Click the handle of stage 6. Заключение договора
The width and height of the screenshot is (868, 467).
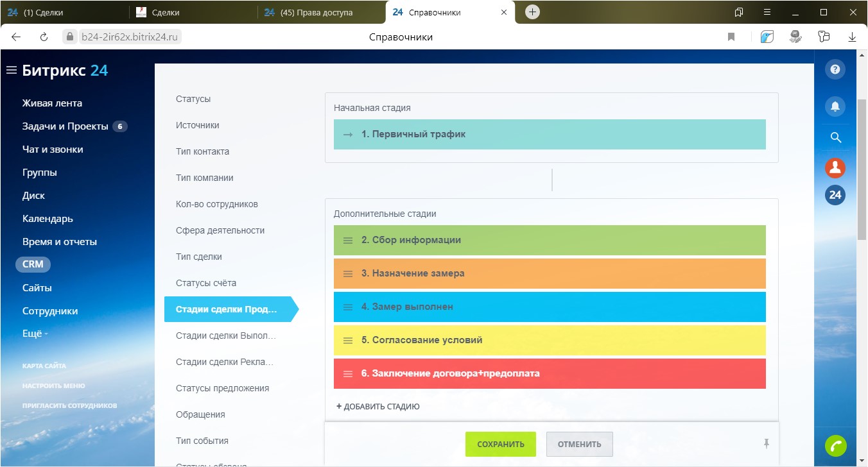click(x=348, y=374)
